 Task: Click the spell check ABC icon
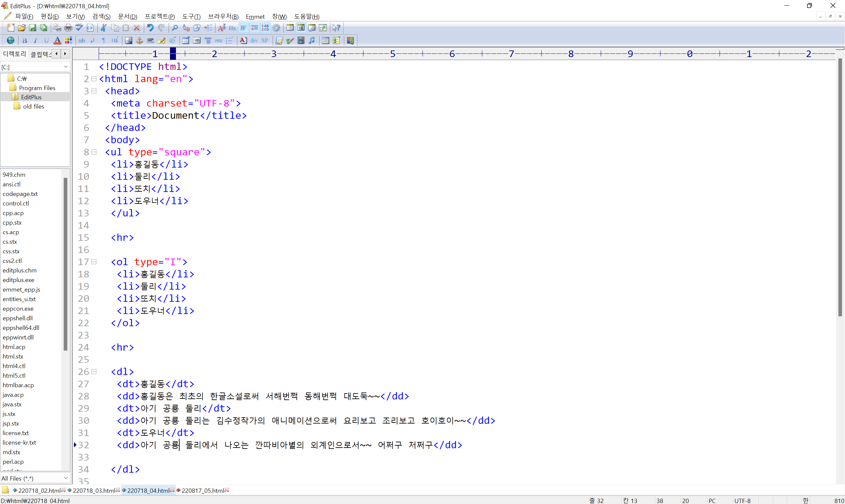79,28
